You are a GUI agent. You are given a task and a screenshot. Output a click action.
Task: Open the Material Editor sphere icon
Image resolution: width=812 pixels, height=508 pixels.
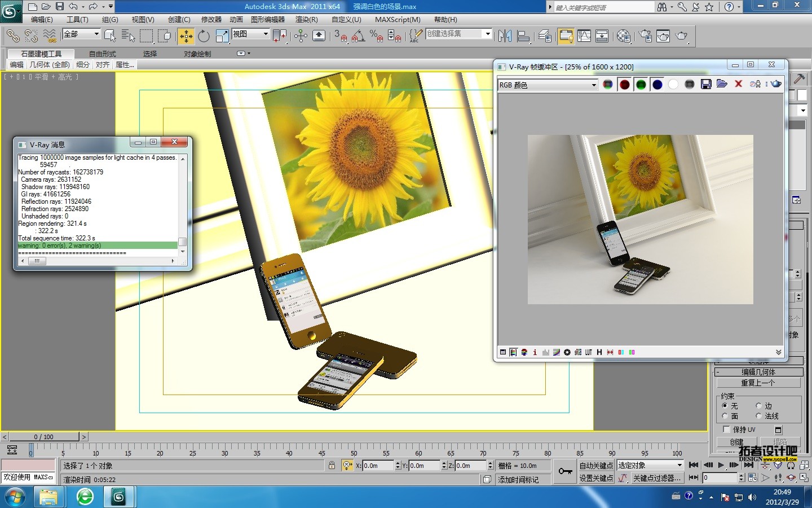(x=624, y=36)
